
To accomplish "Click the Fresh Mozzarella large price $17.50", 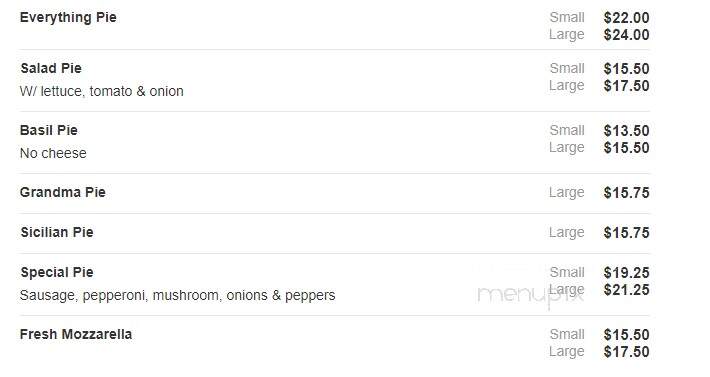I will pos(626,352).
